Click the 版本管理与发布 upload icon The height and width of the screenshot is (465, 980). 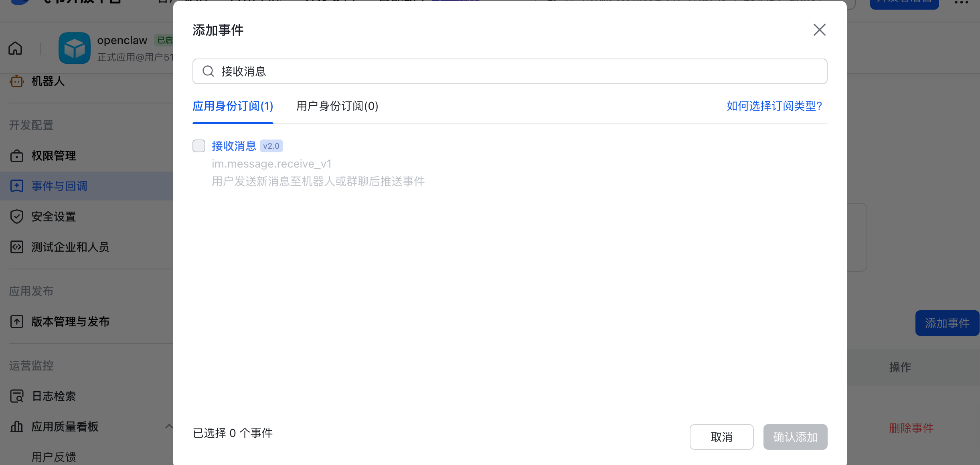point(16,321)
